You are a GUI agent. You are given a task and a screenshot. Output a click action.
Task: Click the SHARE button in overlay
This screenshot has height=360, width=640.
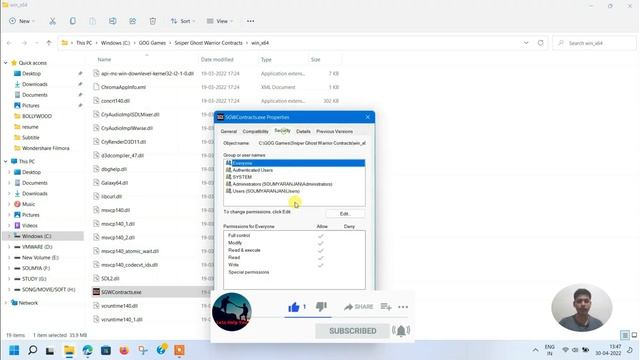click(358, 307)
